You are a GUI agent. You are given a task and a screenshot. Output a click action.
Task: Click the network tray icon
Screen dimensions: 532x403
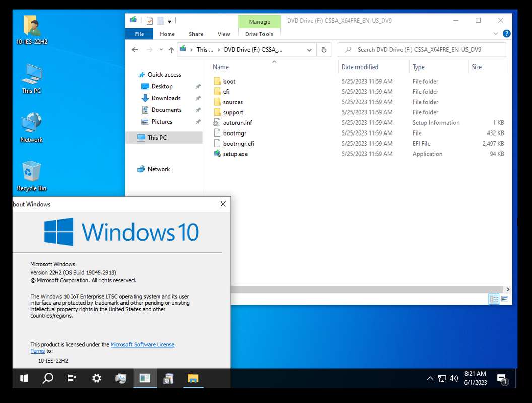pyautogui.click(x=442, y=378)
